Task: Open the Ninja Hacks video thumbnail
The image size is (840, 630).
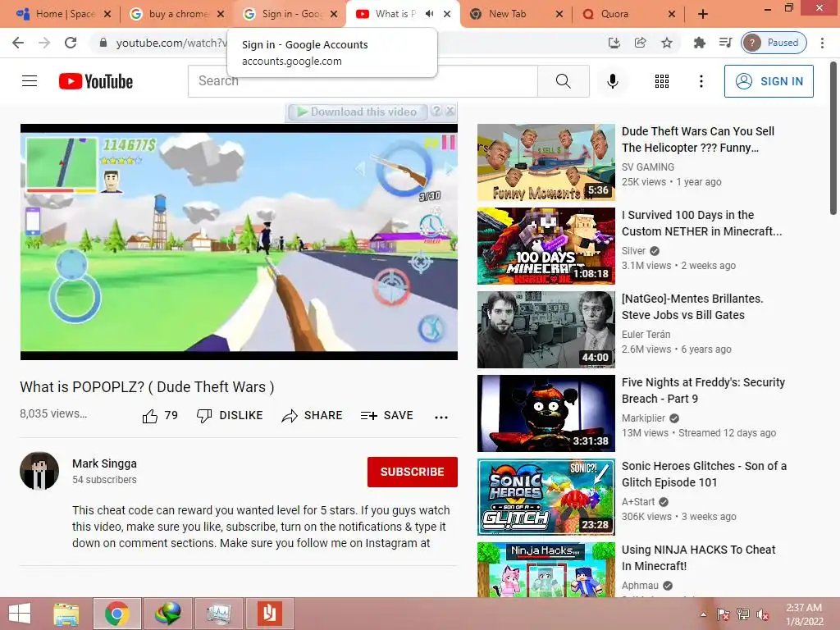Action: (x=546, y=569)
